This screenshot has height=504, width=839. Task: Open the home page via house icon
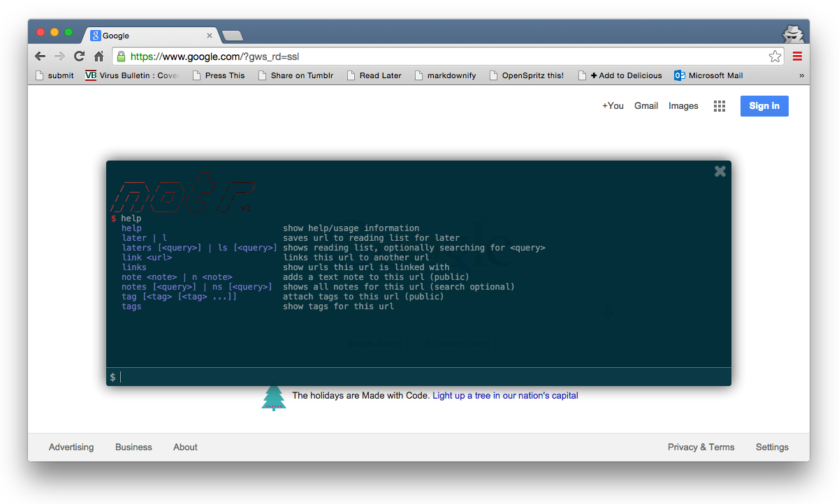99,57
